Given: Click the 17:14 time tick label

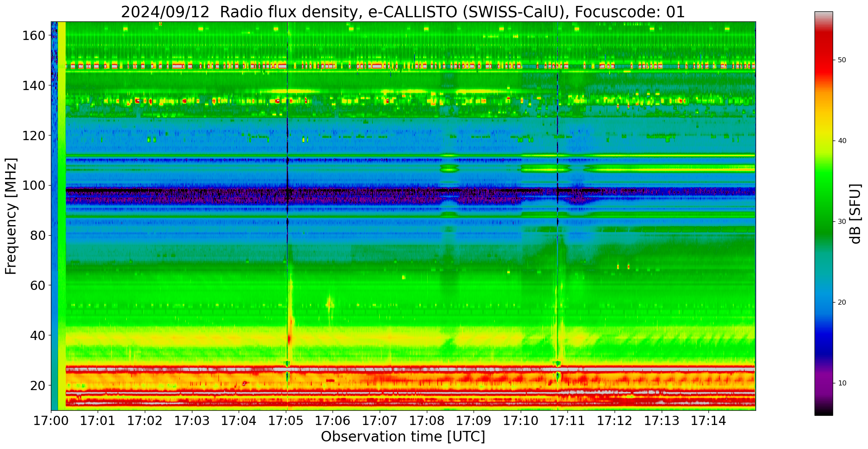Looking at the screenshot, I should (x=709, y=421).
